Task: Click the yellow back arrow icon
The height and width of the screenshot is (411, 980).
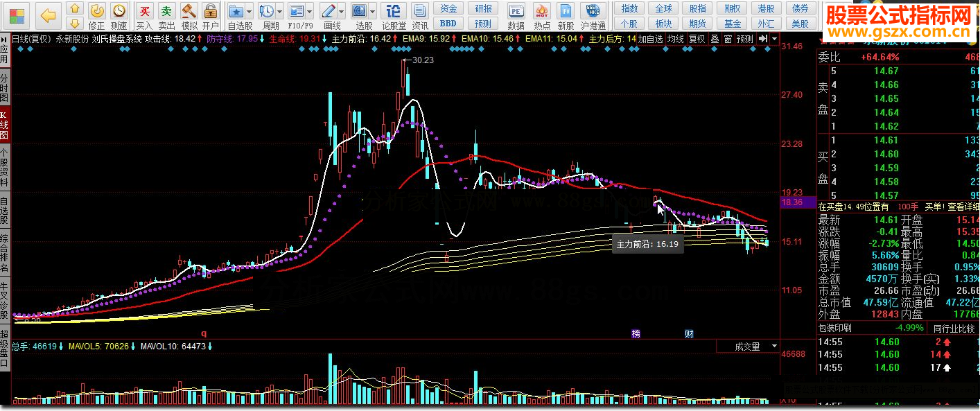Action: click(47, 15)
